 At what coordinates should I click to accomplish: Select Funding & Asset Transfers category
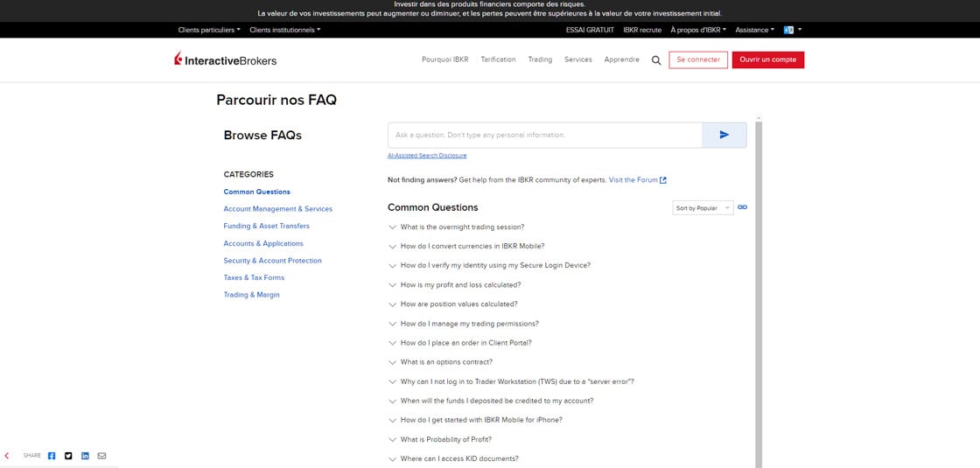pyautogui.click(x=266, y=227)
